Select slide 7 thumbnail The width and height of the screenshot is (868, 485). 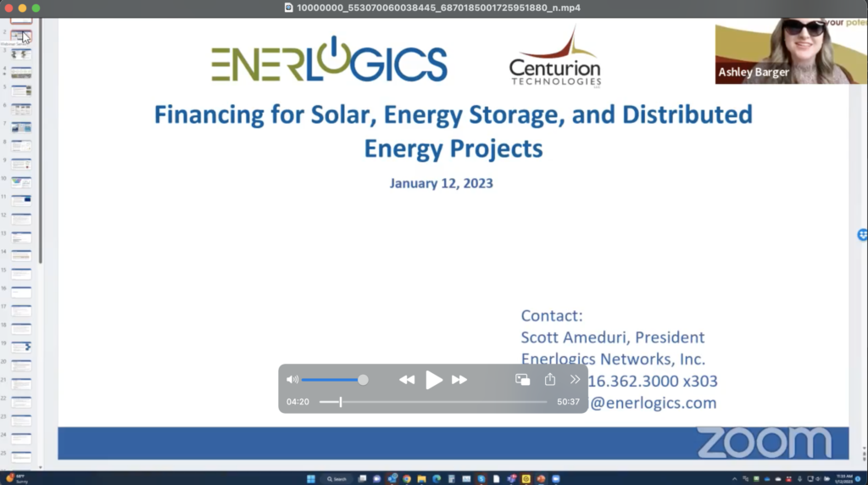tap(21, 127)
